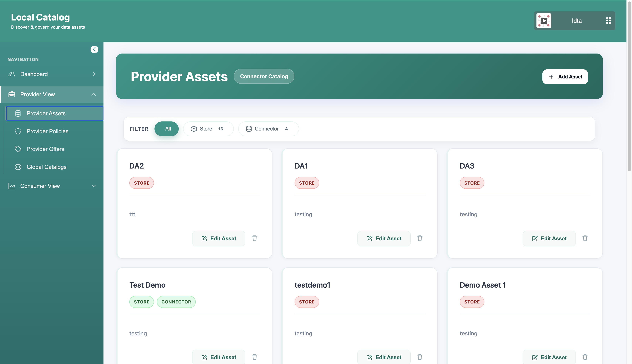This screenshot has height=364, width=632.
Task: Click the DA1 card title
Action: tap(301, 166)
